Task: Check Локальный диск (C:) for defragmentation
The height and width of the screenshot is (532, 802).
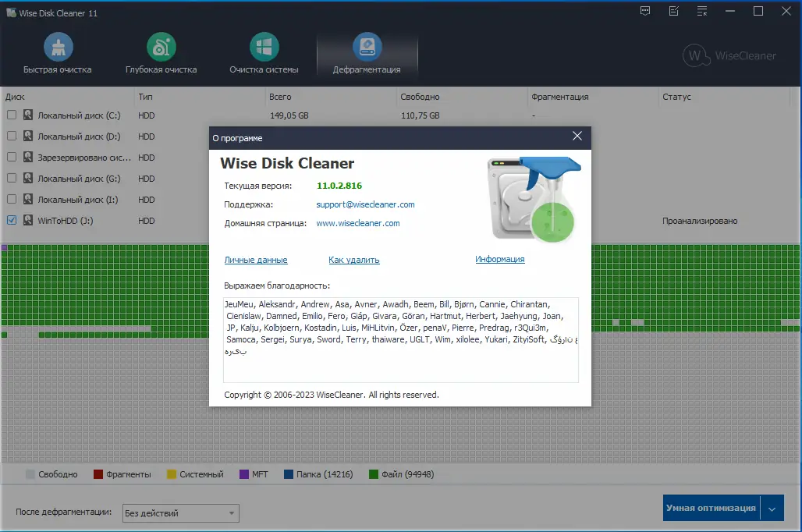Action: coord(11,115)
